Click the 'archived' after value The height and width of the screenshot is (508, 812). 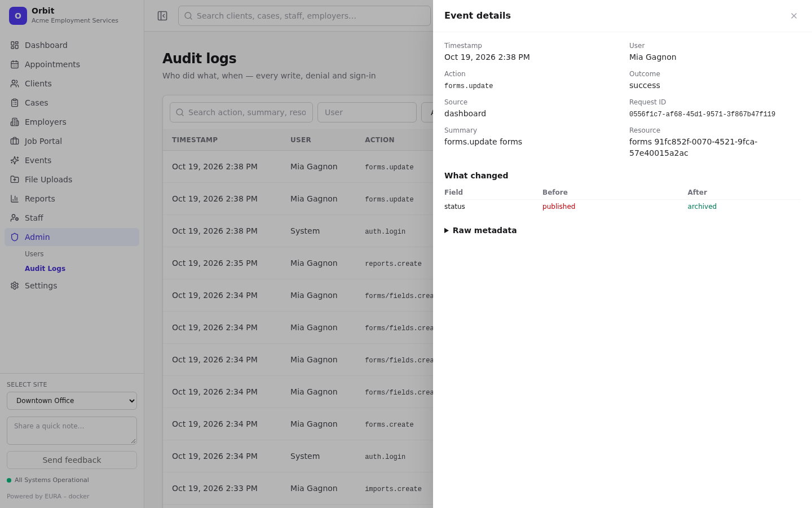point(702,207)
